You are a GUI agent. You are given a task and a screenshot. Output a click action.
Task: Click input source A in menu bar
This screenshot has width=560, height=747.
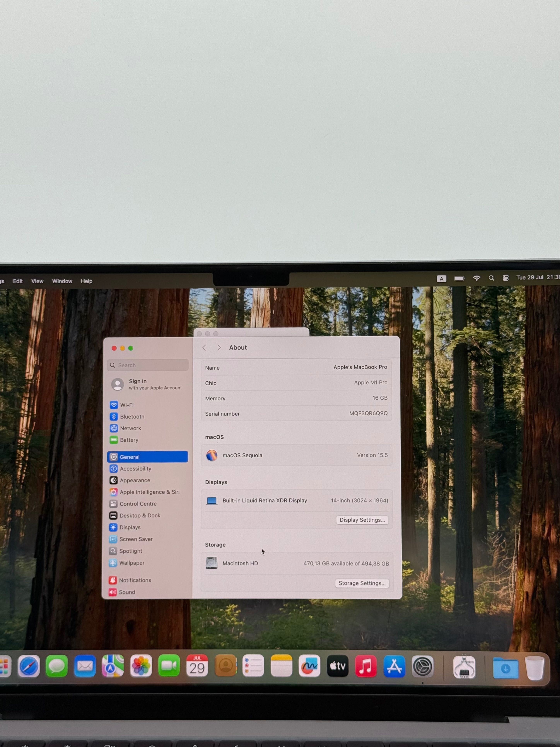click(x=441, y=279)
